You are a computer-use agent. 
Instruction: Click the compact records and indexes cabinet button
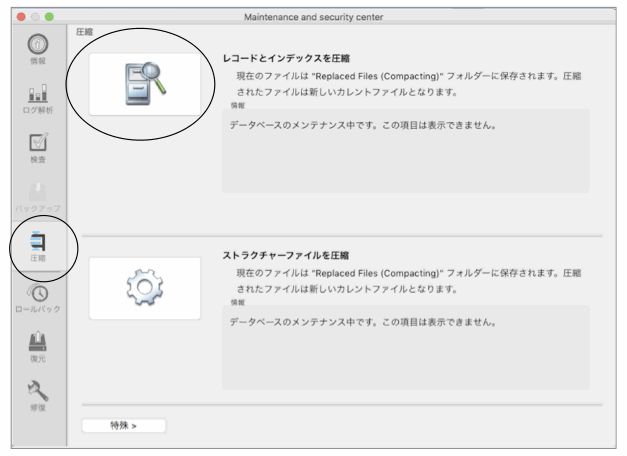click(x=144, y=84)
